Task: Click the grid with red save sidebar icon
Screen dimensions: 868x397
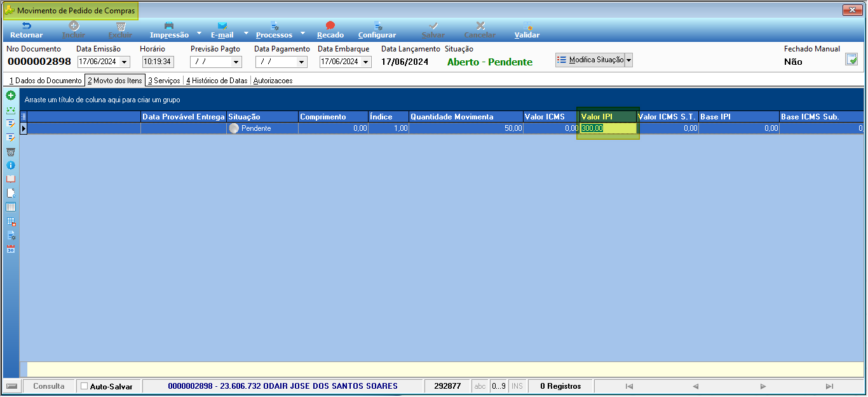Action: coord(11,221)
